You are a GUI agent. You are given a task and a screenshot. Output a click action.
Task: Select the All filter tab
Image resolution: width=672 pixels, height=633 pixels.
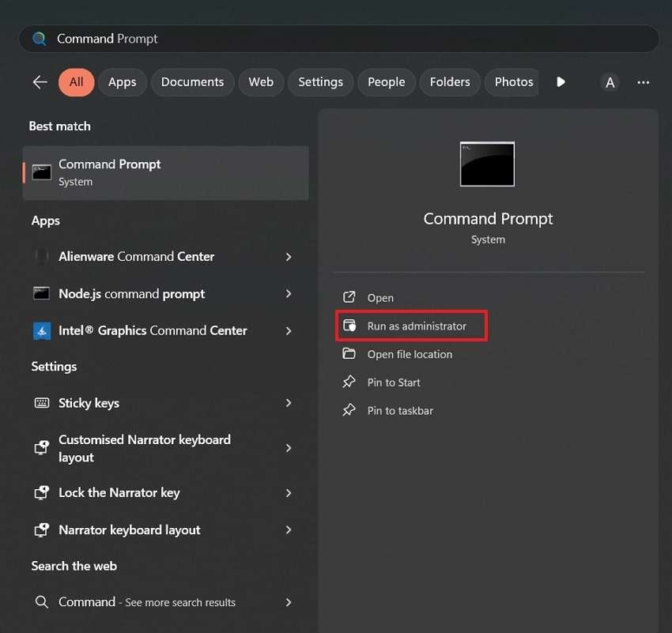76,82
